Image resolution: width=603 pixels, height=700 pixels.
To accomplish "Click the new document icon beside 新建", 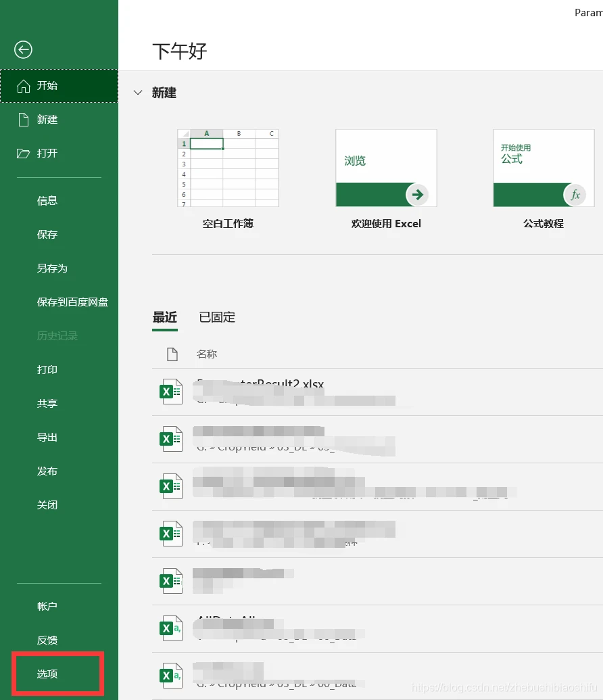I will pyautogui.click(x=23, y=120).
